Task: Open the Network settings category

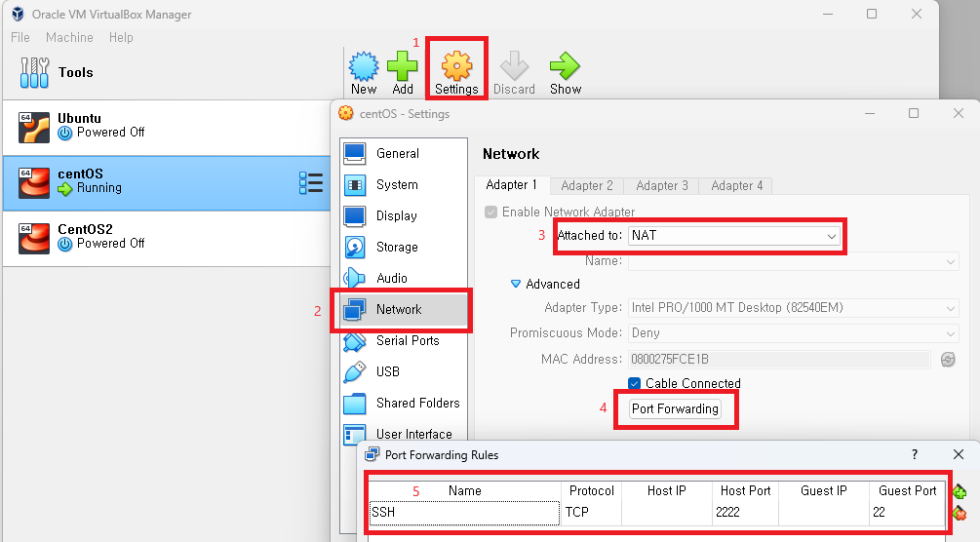Action: pos(404,309)
